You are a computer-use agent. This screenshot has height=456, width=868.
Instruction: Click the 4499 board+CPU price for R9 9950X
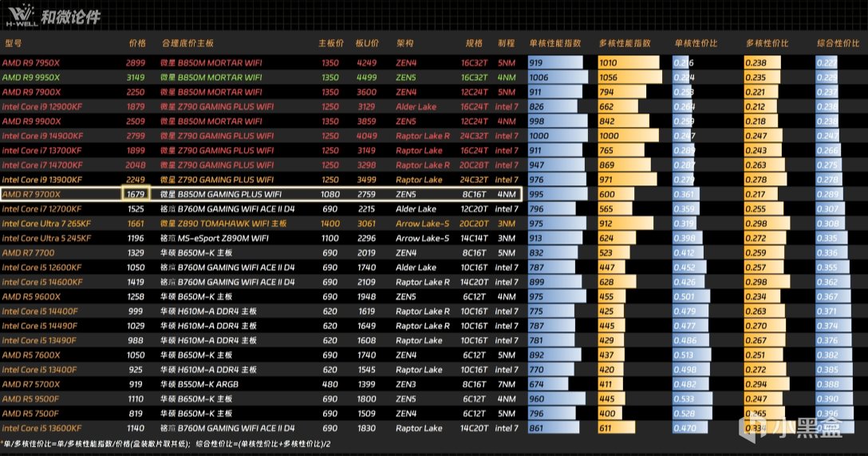[x=366, y=77]
